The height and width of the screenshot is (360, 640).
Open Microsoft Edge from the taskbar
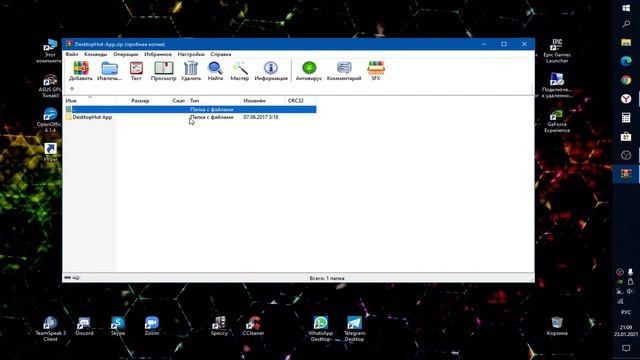[x=626, y=61]
